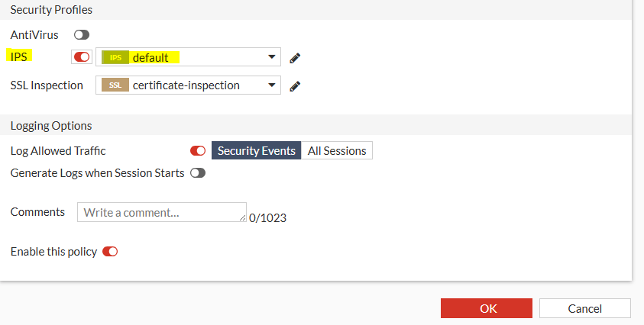Click the SSL badge in the inspection field

[115, 85]
